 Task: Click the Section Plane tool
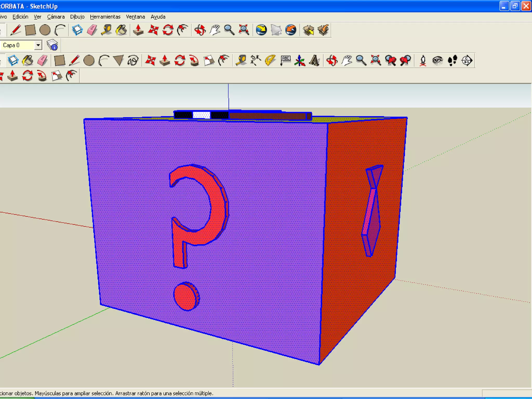(467, 61)
